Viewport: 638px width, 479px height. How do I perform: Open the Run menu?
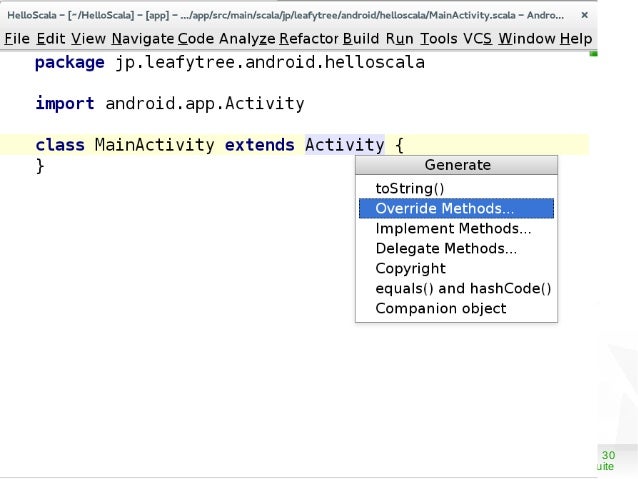400,39
